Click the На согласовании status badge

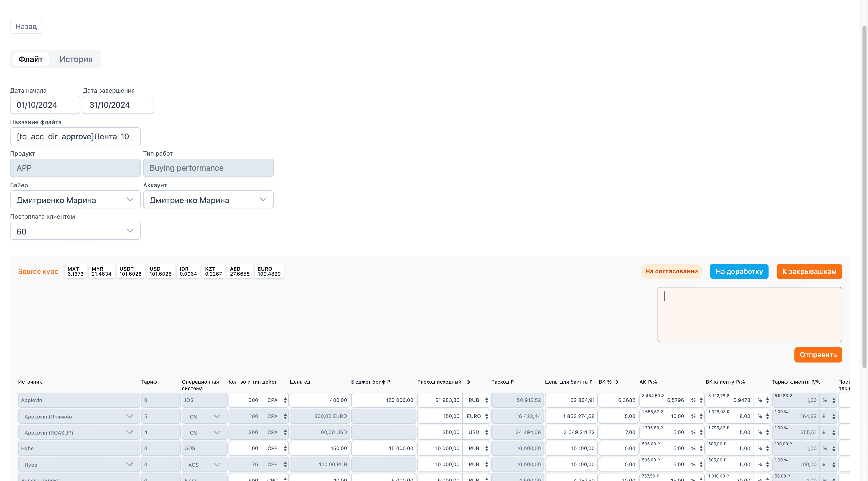[671, 271]
